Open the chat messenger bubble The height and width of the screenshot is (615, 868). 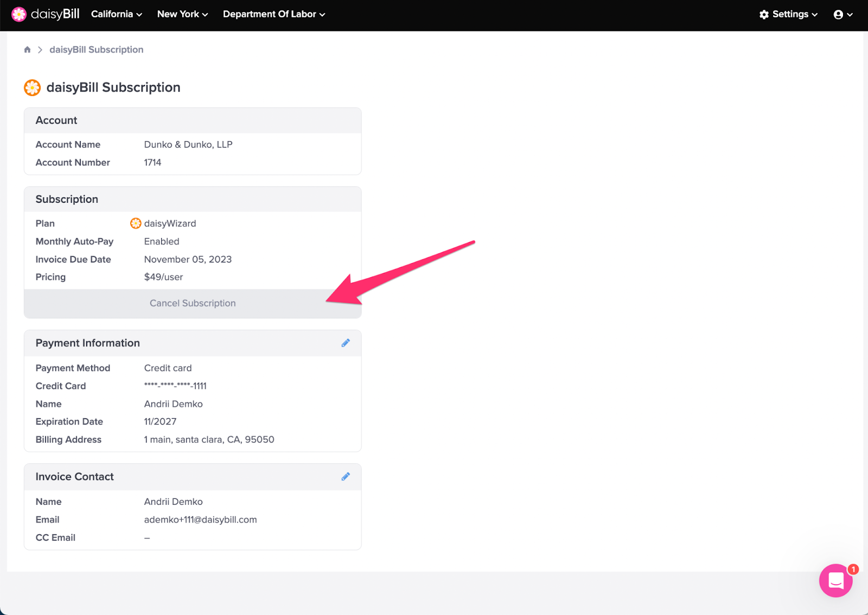point(836,580)
